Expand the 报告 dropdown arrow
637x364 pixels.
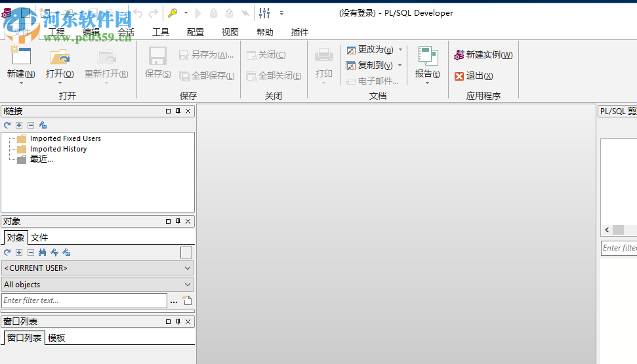(427, 83)
